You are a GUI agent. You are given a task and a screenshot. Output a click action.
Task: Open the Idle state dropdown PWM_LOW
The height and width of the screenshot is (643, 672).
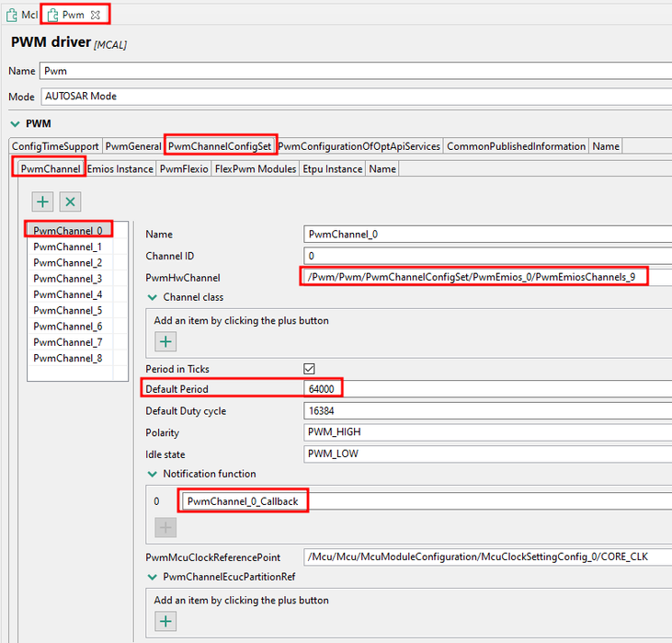coord(488,454)
